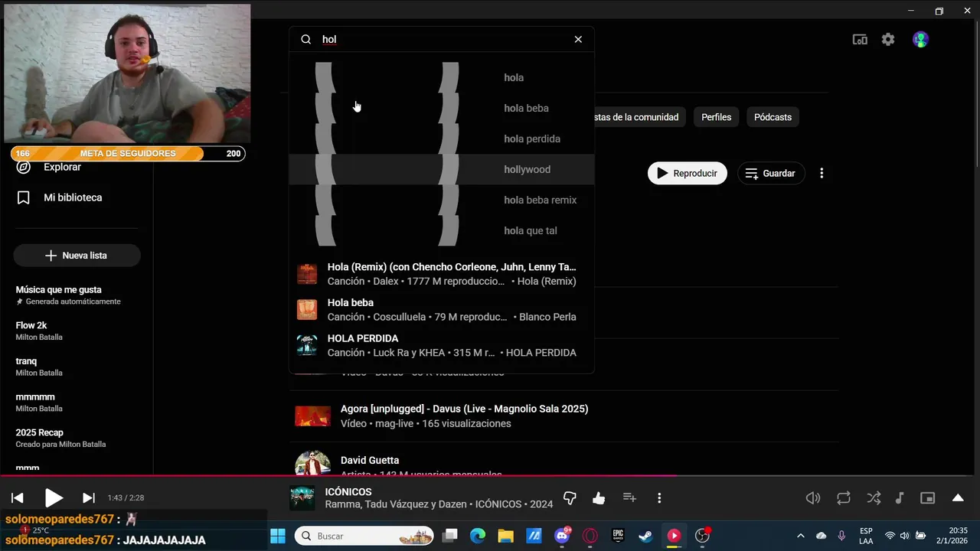Open the 2025 Recap playlist
Viewport: 980px width, 551px height.
pos(60,438)
